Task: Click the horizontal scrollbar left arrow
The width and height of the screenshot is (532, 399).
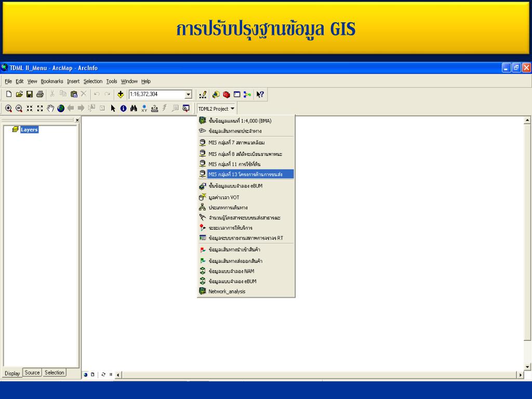Action: (118, 375)
